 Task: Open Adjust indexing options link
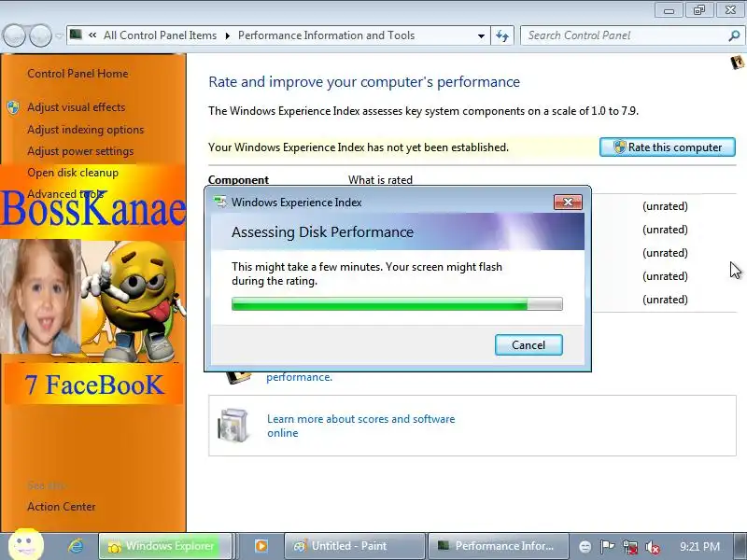pyautogui.click(x=85, y=130)
